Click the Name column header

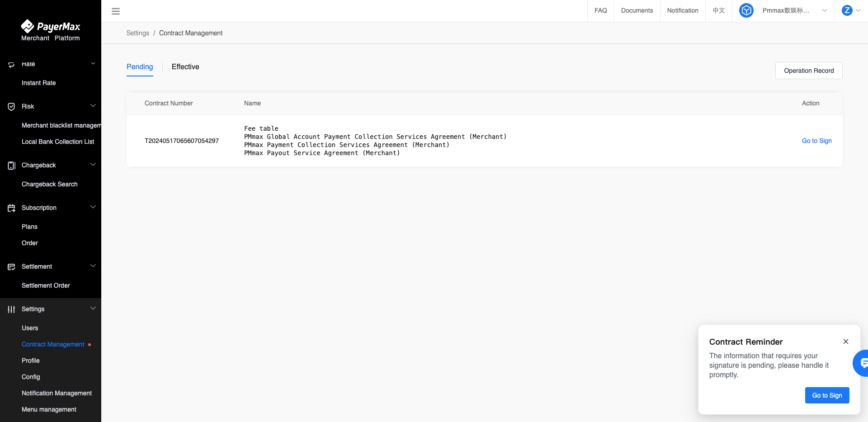(252, 104)
